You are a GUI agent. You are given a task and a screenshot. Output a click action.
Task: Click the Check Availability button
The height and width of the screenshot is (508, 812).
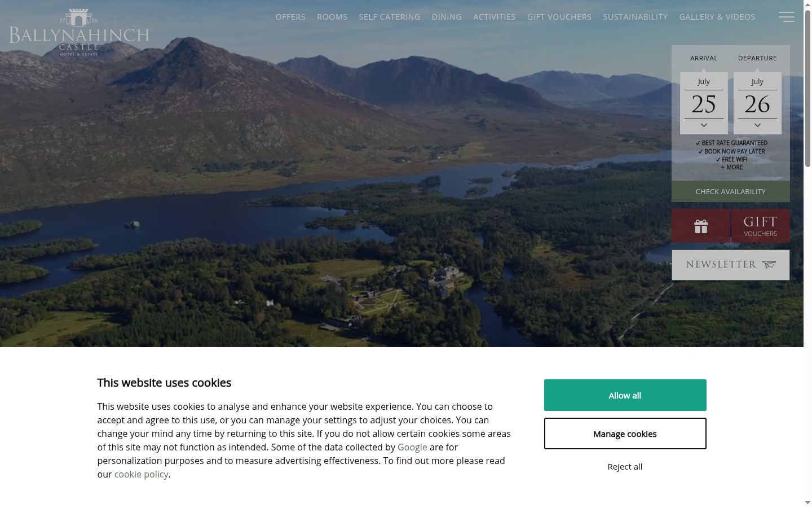[x=731, y=191]
